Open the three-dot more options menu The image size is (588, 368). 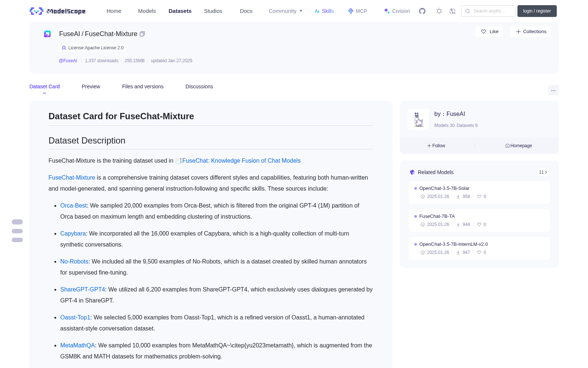tap(553, 91)
